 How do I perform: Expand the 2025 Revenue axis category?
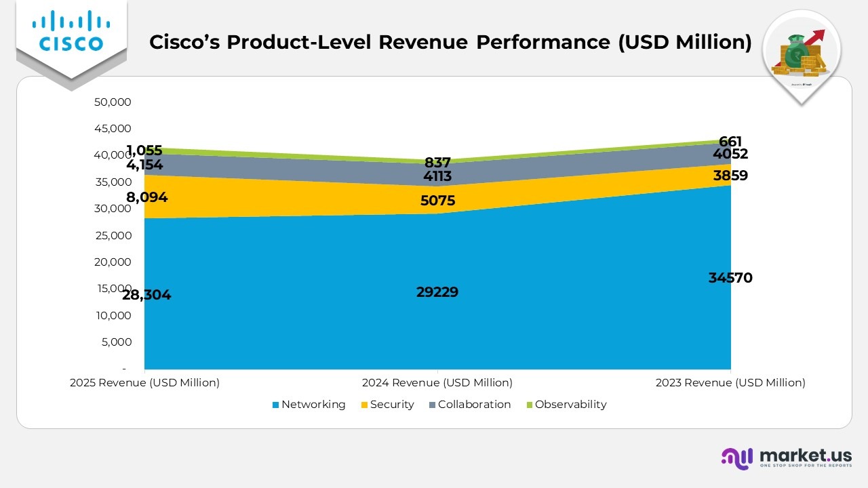tap(144, 383)
